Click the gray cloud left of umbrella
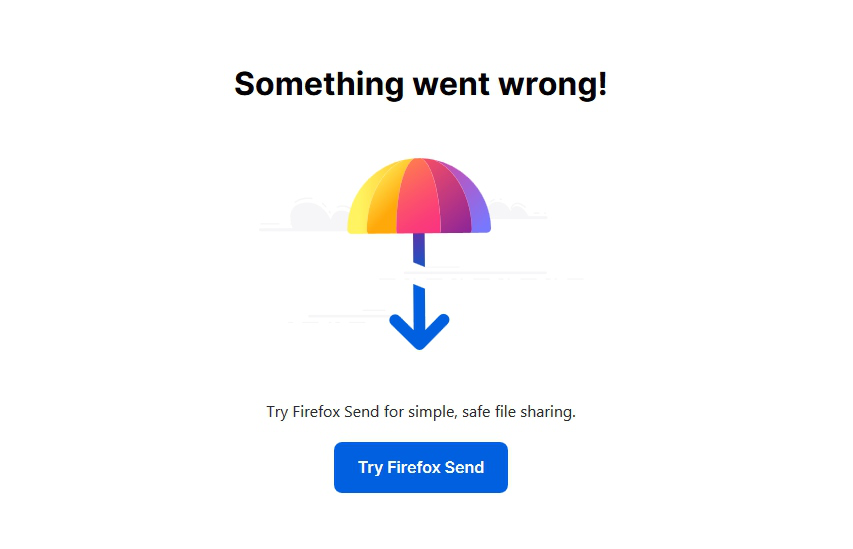This screenshot has width=853, height=549. pyautogui.click(x=317, y=213)
